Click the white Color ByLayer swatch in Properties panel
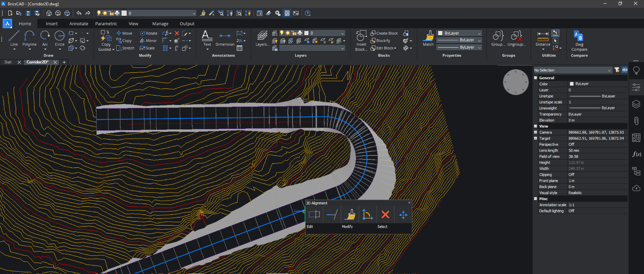 (572, 84)
